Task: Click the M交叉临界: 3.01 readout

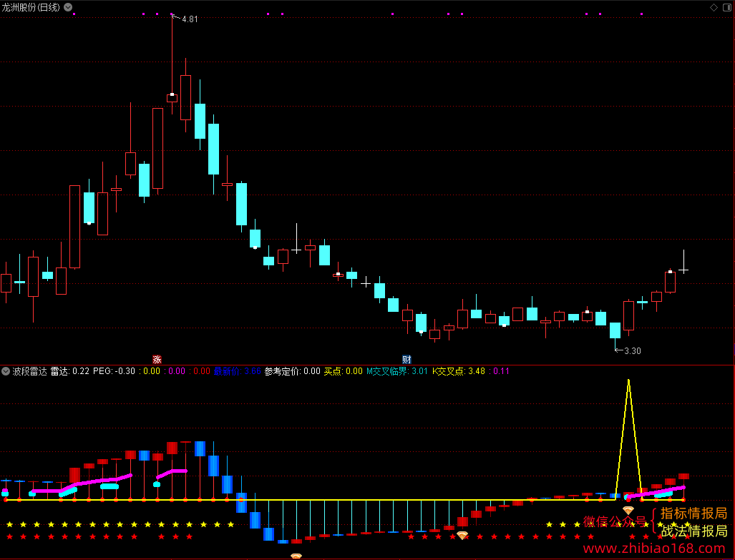Action: click(x=397, y=371)
